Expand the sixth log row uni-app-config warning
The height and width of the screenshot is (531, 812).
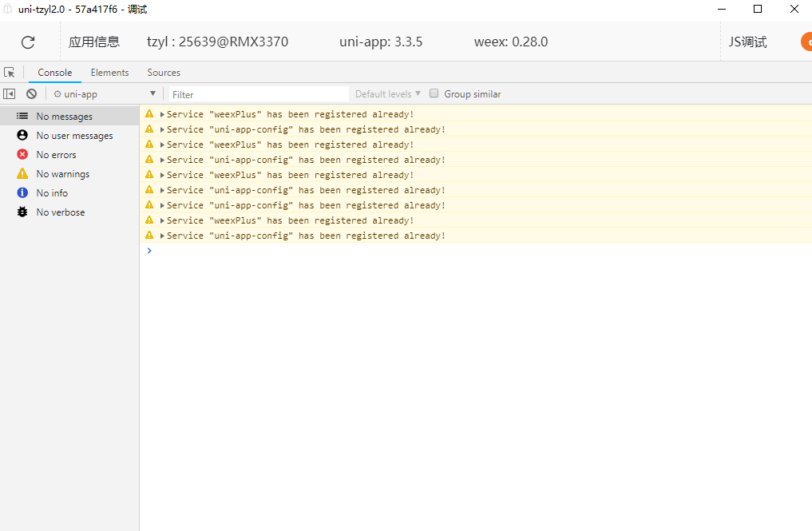click(x=162, y=190)
